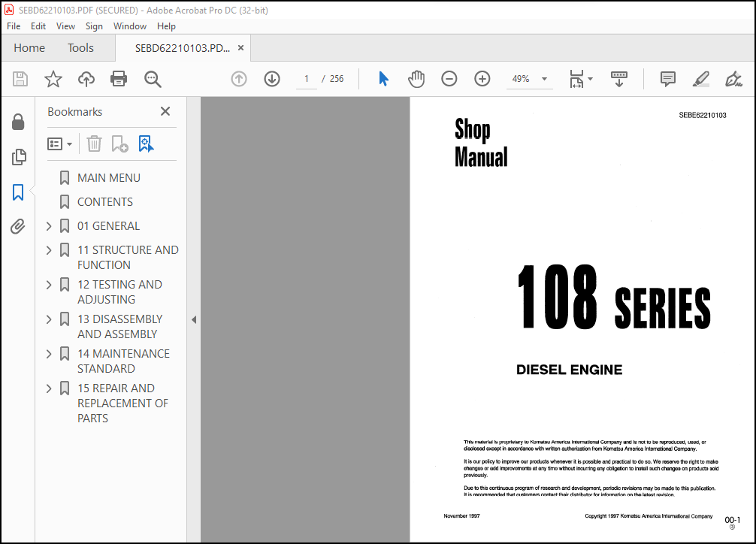The image size is (756, 544).
Task: Add a new bookmark
Action: (x=119, y=144)
